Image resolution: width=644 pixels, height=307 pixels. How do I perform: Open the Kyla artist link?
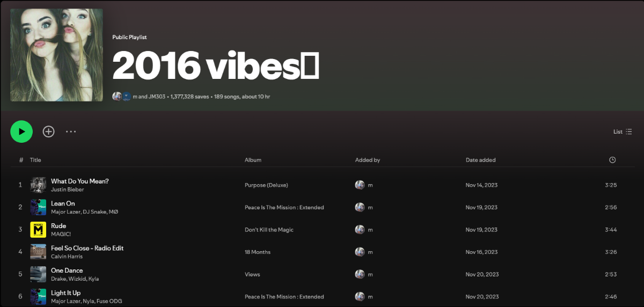click(x=94, y=279)
